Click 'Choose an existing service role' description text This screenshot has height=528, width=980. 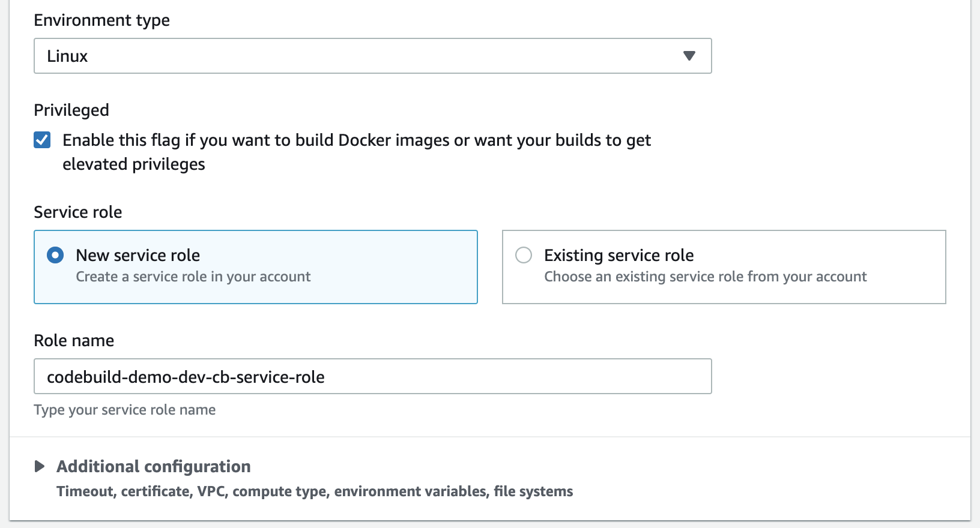coord(706,277)
